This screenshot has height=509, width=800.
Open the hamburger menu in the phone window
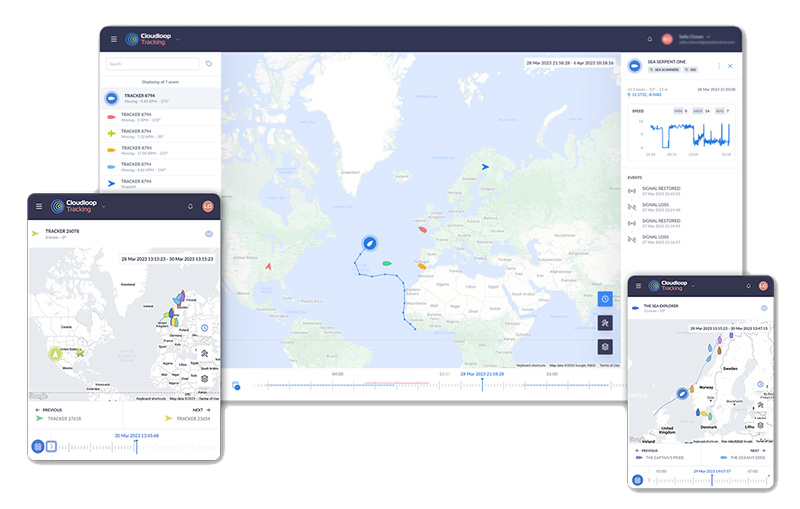[x=638, y=286]
